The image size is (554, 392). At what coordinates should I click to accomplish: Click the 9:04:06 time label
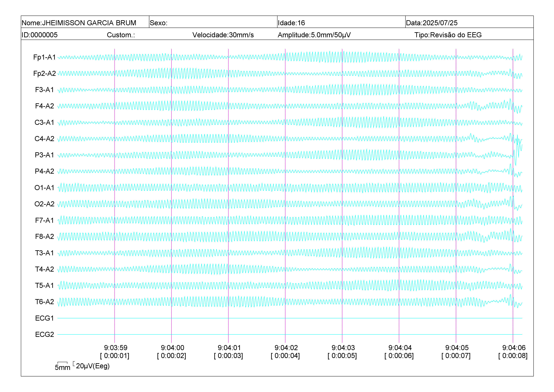pyautogui.click(x=514, y=348)
